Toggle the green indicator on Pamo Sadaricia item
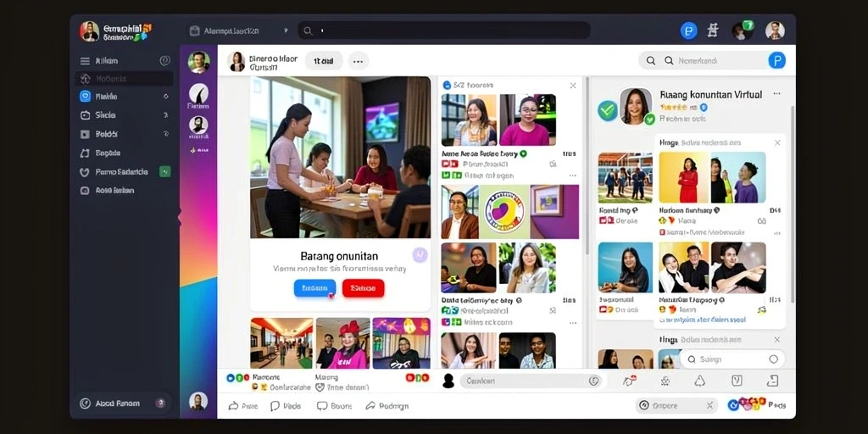868x434 pixels. tap(165, 171)
